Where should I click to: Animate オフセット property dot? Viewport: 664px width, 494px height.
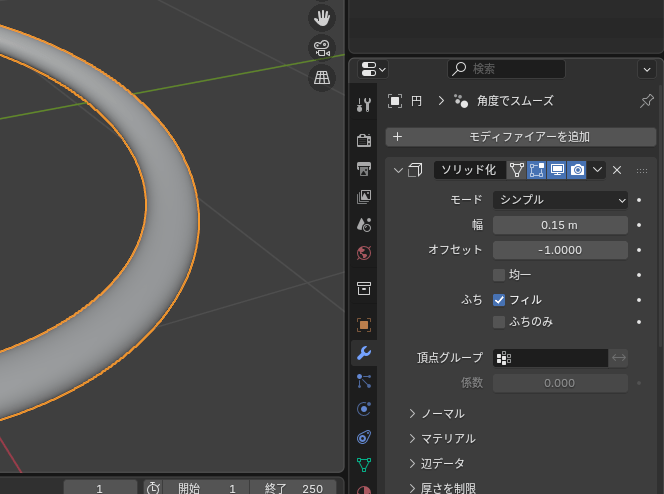[639, 250]
